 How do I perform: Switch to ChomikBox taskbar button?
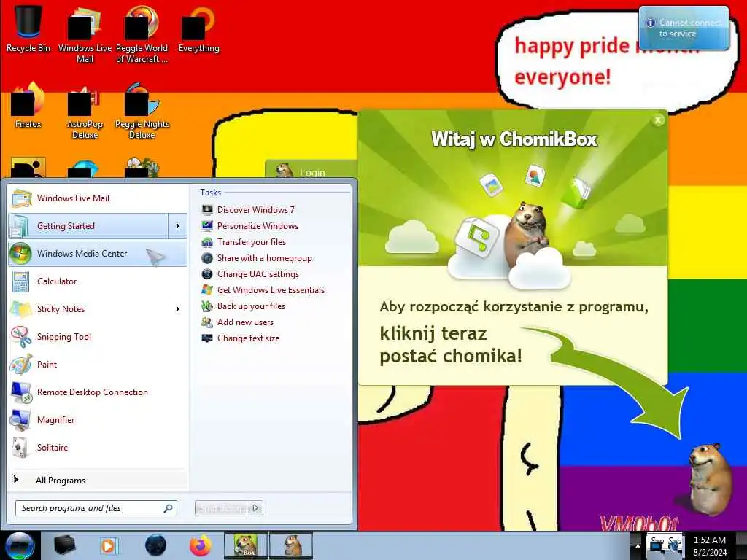click(246, 545)
